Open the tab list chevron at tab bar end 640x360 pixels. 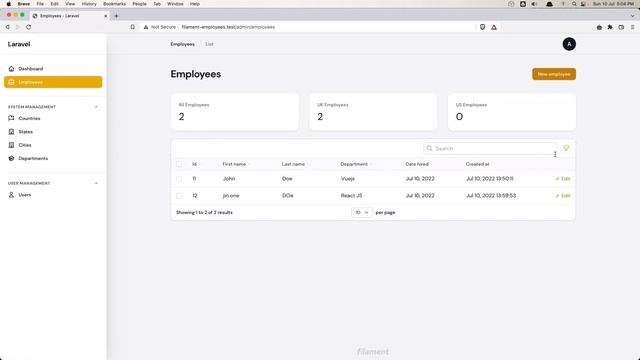tap(633, 16)
